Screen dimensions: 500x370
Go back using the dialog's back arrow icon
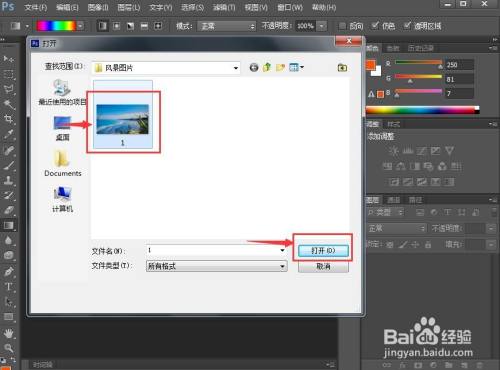[254, 68]
